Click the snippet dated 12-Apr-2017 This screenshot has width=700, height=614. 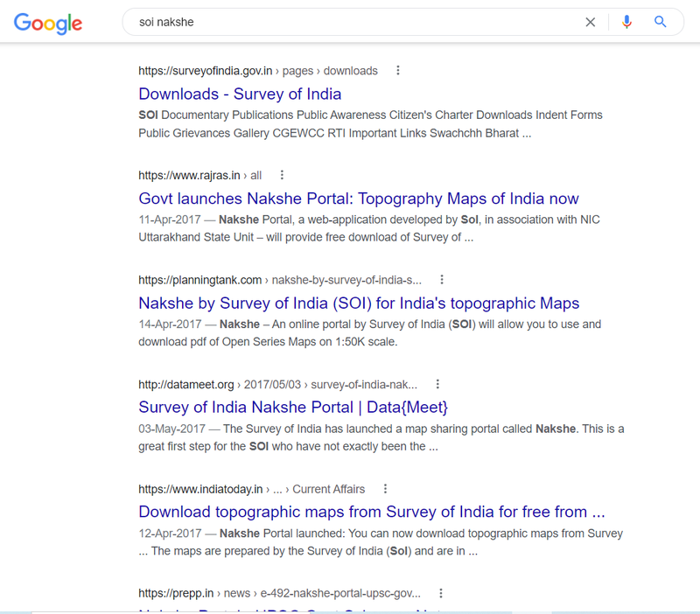point(381,542)
